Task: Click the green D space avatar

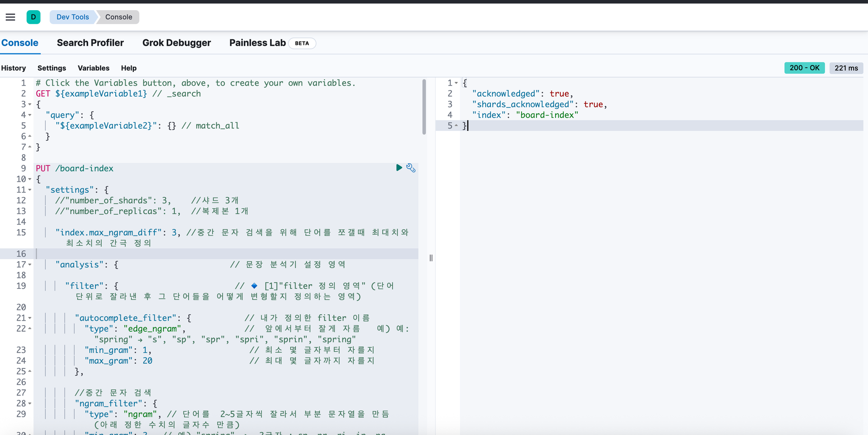Action: click(33, 17)
